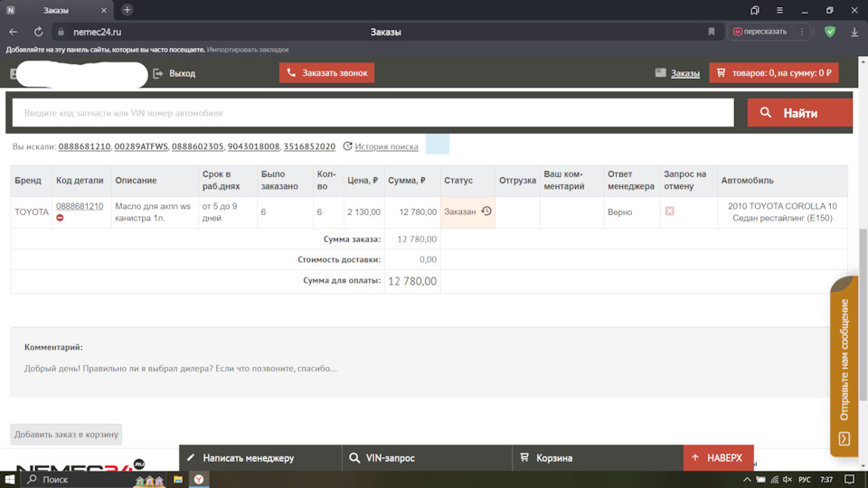Open searched code 00289ATFWS
Viewport: 868px width, 488px height.
click(141, 146)
